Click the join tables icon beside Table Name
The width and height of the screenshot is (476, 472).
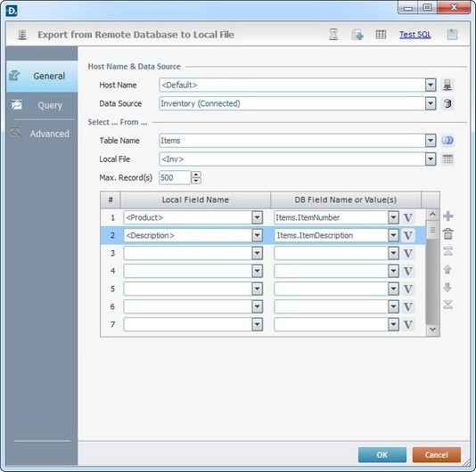click(447, 141)
